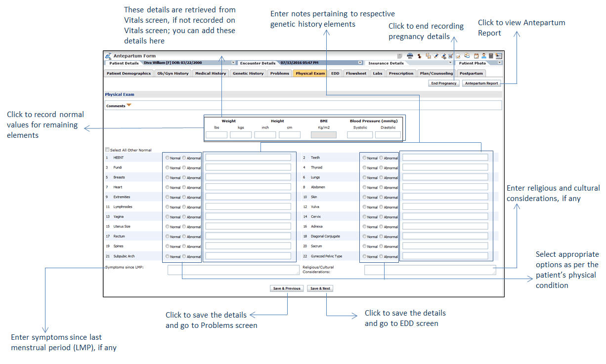Expand the Patient Details dropdown arrow
This screenshot has width=606, height=364.
pos(233,63)
